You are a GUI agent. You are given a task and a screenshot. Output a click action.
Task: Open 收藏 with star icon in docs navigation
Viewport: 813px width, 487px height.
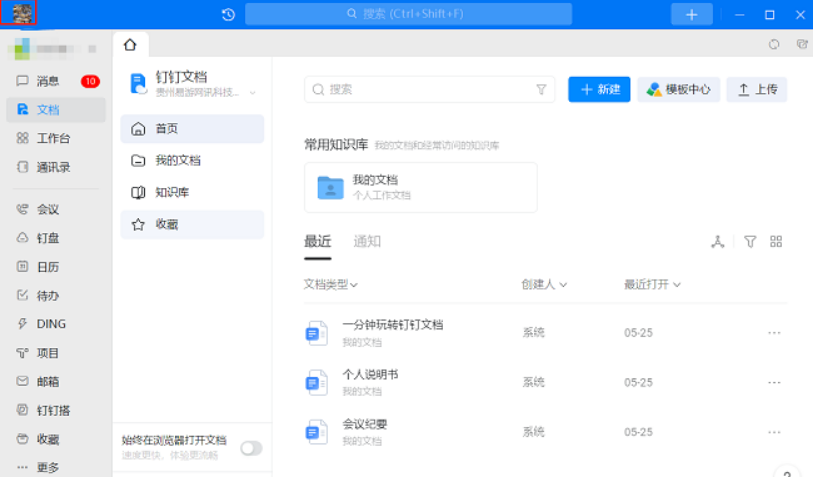(x=192, y=225)
